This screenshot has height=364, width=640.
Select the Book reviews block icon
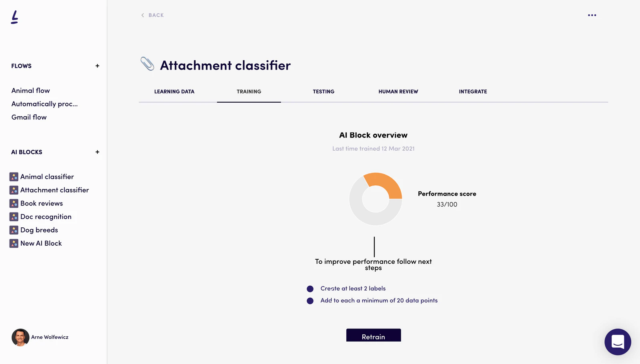(x=13, y=203)
